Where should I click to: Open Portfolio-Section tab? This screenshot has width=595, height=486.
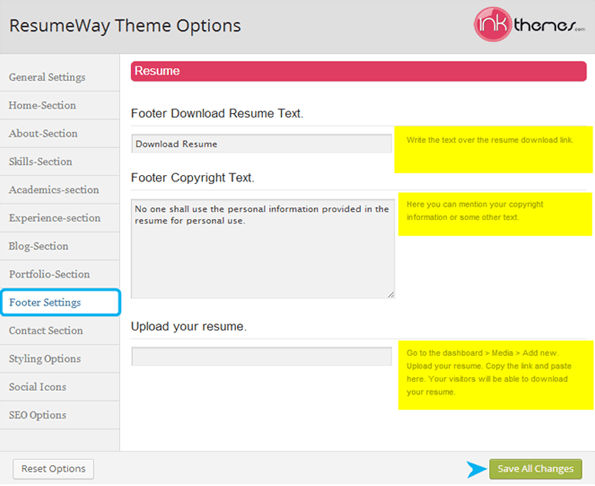(60, 274)
